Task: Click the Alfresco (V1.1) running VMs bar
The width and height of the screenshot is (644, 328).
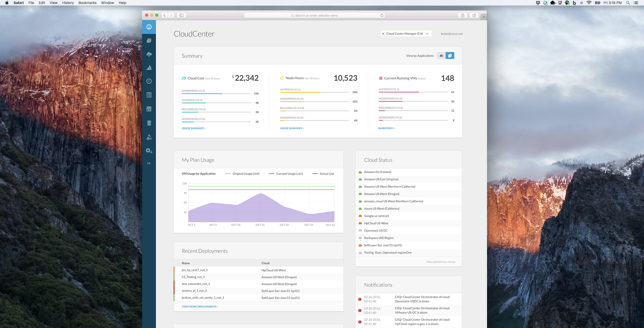Action: (413, 92)
